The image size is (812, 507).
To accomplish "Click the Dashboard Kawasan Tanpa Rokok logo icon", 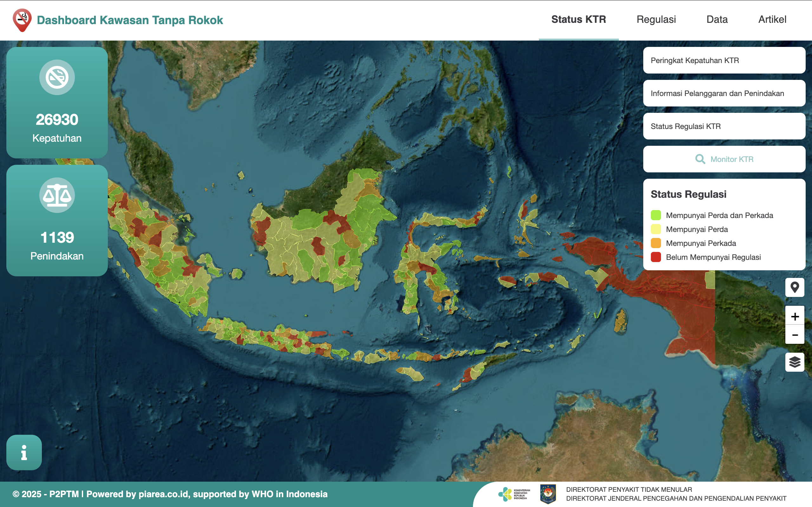I will click(x=21, y=20).
